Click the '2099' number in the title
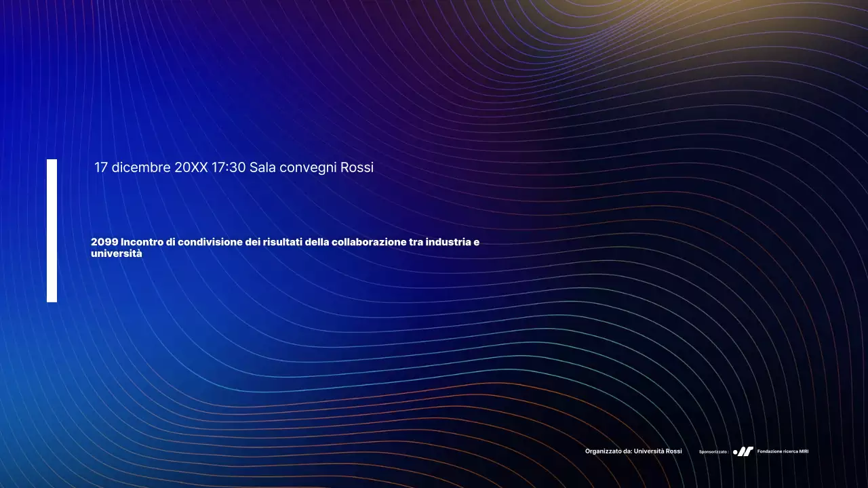Image resolution: width=868 pixels, height=488 pixels. 104,242
